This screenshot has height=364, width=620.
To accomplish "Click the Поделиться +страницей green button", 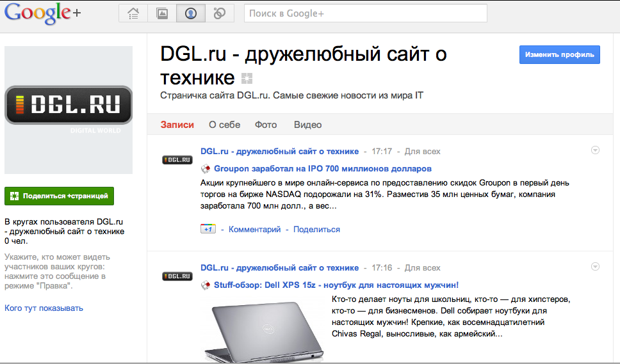I will [x=60, y=196].
